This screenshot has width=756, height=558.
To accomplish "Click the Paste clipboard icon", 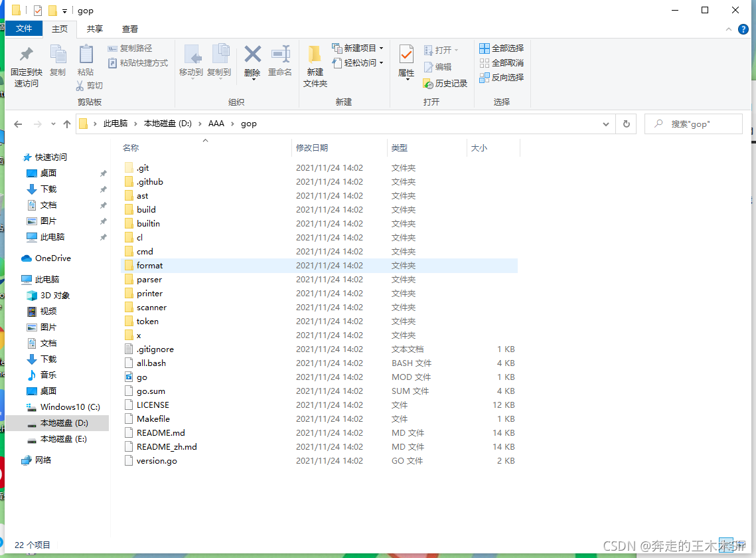I will tap(86, 54).
